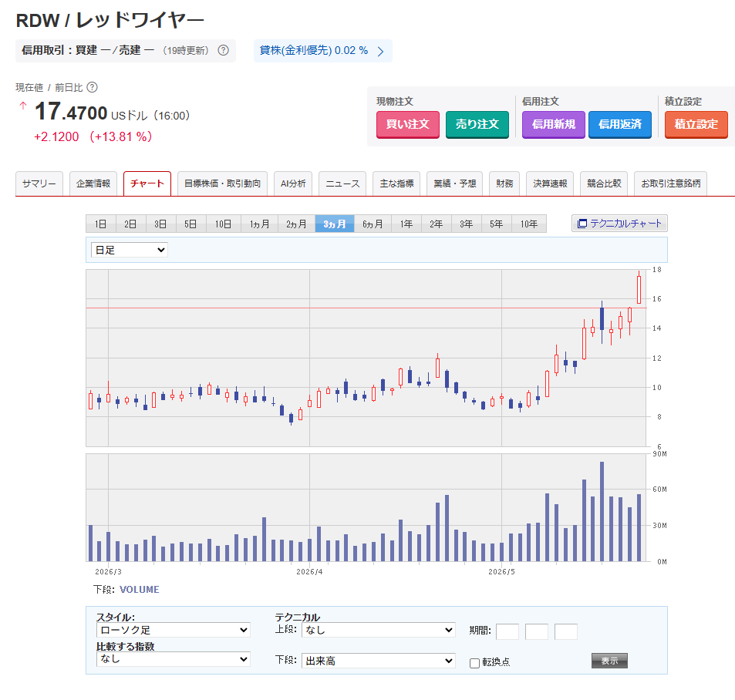Open the テクニカルチャート popup
735x700 pixels.
point(619,224)
